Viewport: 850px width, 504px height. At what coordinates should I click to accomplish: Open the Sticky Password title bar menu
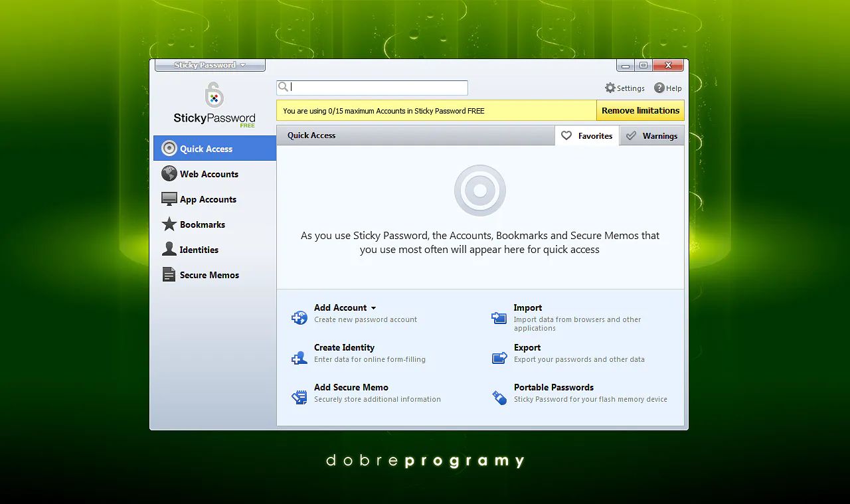210,64
